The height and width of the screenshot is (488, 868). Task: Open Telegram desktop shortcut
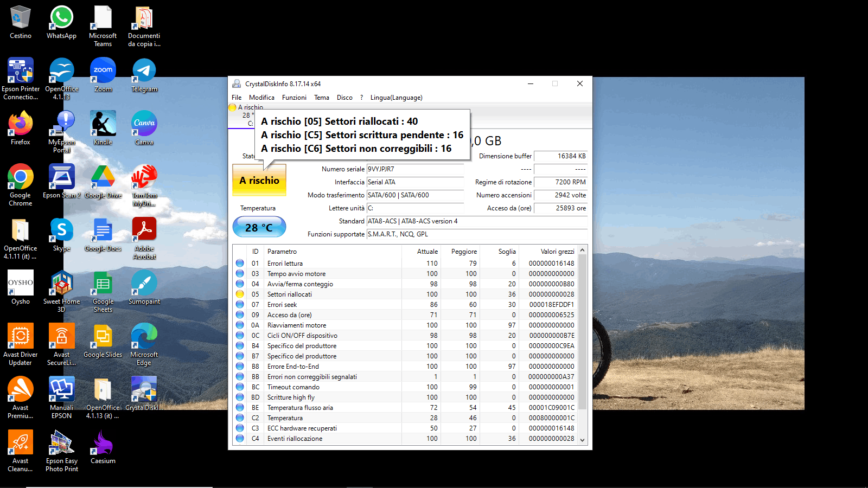tap(144, 75)
